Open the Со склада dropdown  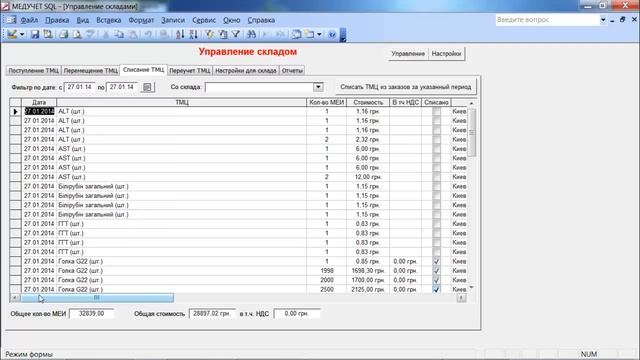(x=318, y=87)
